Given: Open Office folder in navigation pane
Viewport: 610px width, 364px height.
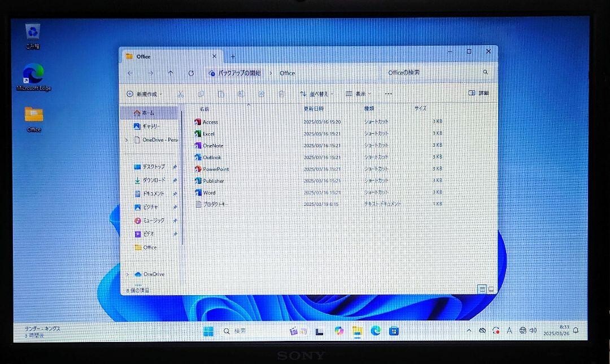Looking at the screenshot, I should (146, 247).
